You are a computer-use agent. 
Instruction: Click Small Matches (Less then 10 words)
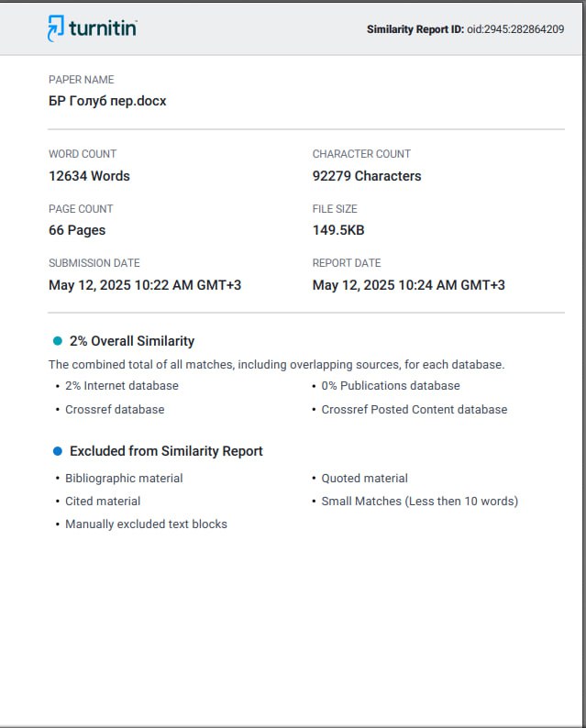click(x=420, y=502)
